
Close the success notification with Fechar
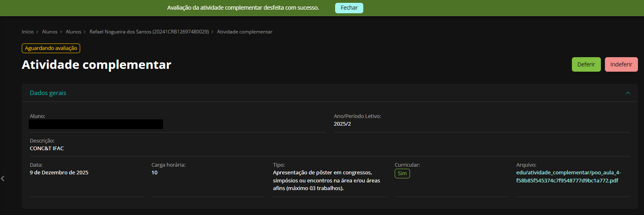(x=349, y=8)
